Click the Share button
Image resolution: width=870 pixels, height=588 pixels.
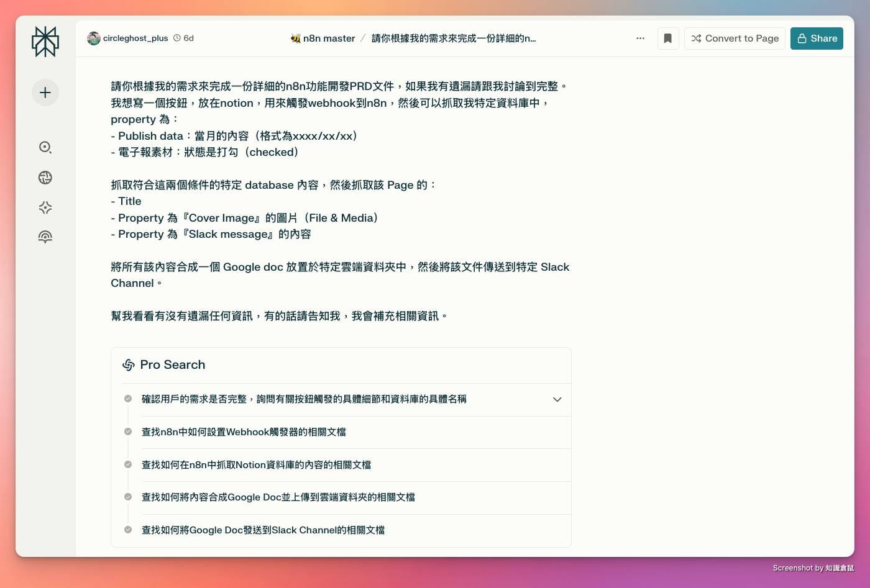coord(817,38)
